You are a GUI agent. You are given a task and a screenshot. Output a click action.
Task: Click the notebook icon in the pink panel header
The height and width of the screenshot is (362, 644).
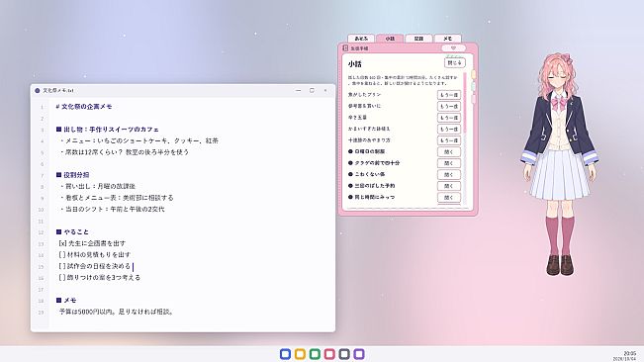pos(345,48)
